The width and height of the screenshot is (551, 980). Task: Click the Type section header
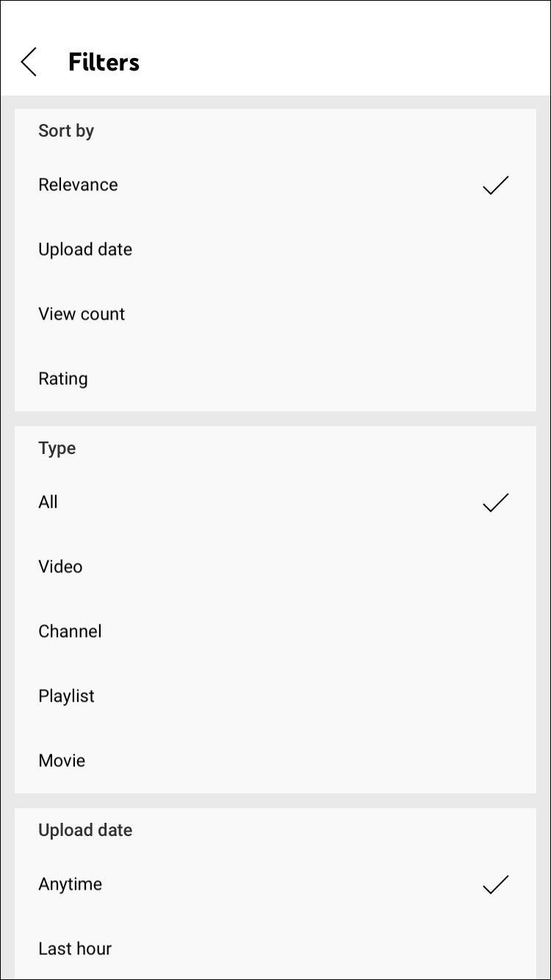click(x=57, y=448)
